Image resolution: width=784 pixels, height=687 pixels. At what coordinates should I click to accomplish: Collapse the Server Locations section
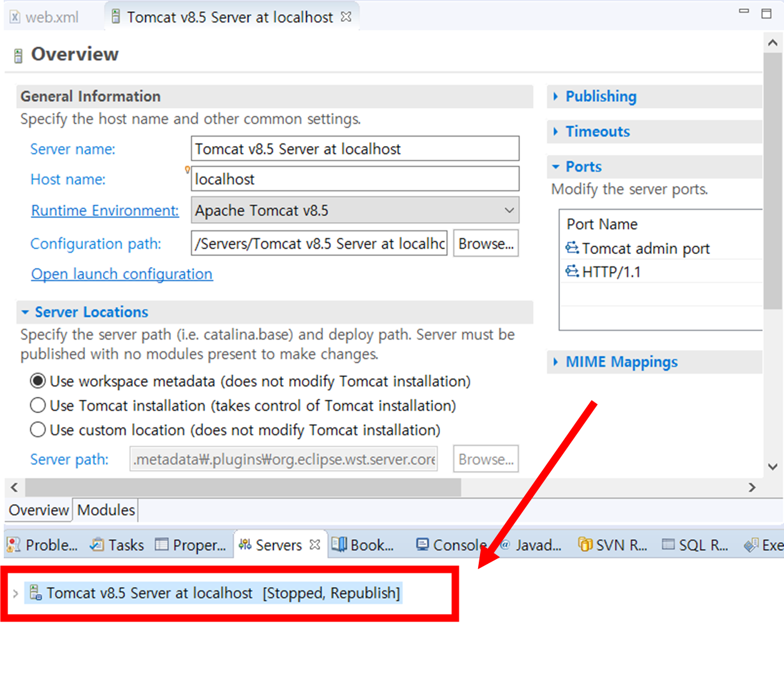pos(25,311)
